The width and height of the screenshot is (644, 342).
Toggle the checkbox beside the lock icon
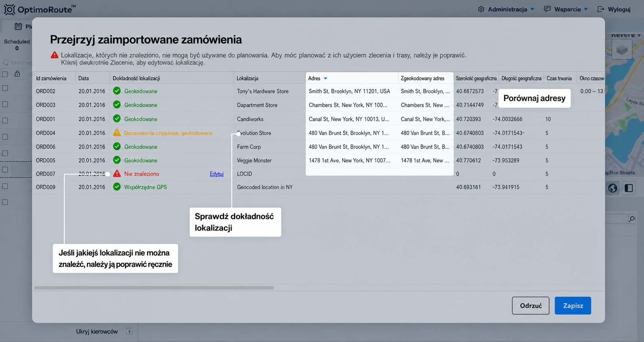click(5, 74)
